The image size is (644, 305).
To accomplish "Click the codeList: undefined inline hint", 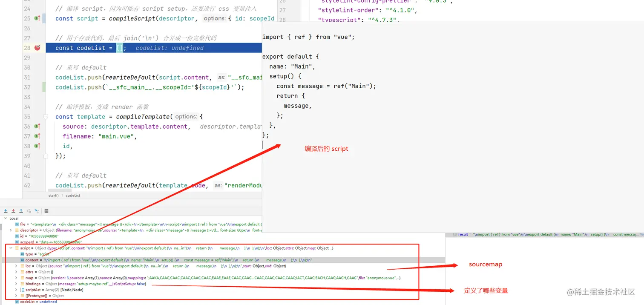I will click(x=170, y=48).
